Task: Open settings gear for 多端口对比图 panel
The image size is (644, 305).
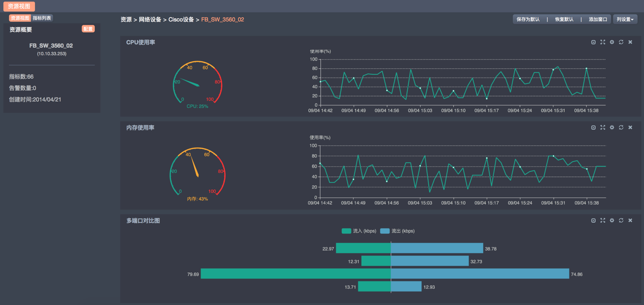Action: [612, 221]
